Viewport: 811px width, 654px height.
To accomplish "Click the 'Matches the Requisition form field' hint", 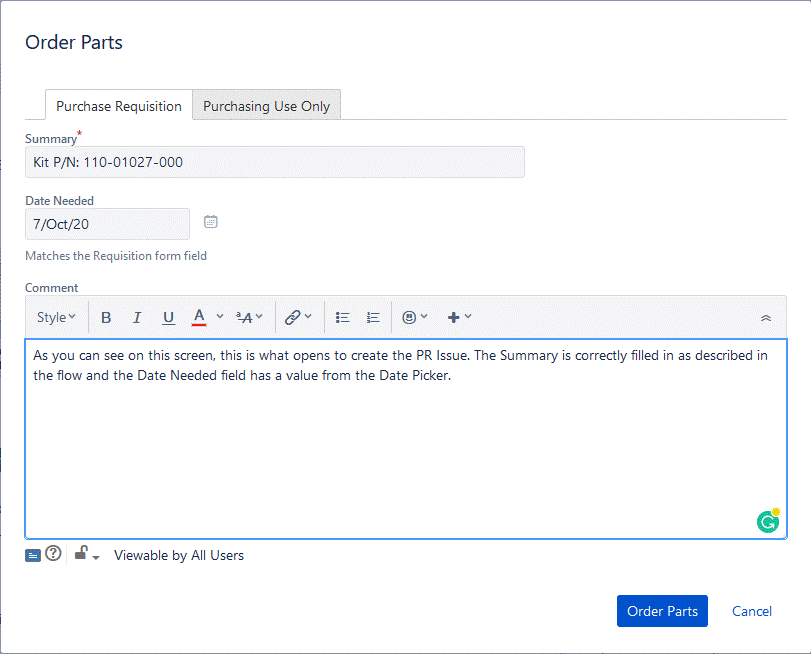I will pos(116,256).
